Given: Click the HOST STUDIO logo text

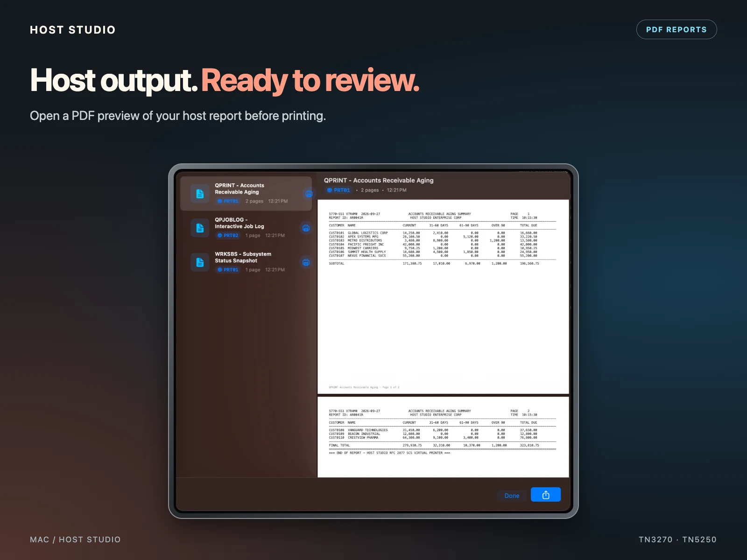Looking at the screenshot, I should (73, 30).
